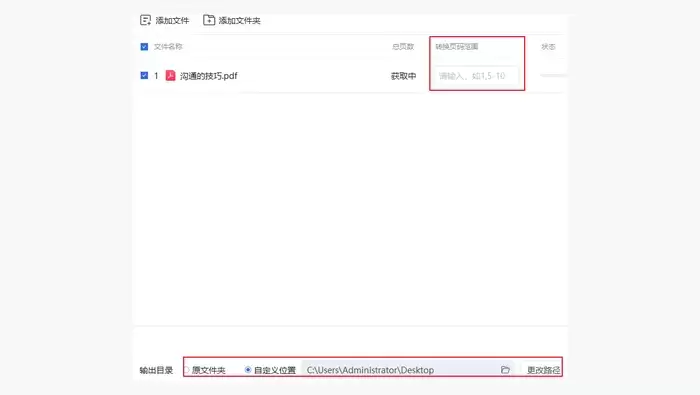This screenshot has height=395, width=700.
Task: Click the 获取中 page count status
Action: coord(404,76)
